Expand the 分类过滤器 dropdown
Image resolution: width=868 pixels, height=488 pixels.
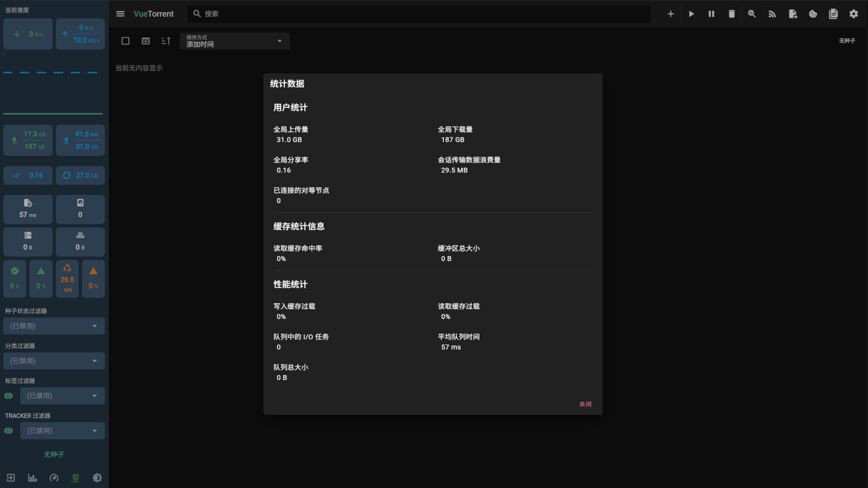[54, 361]
